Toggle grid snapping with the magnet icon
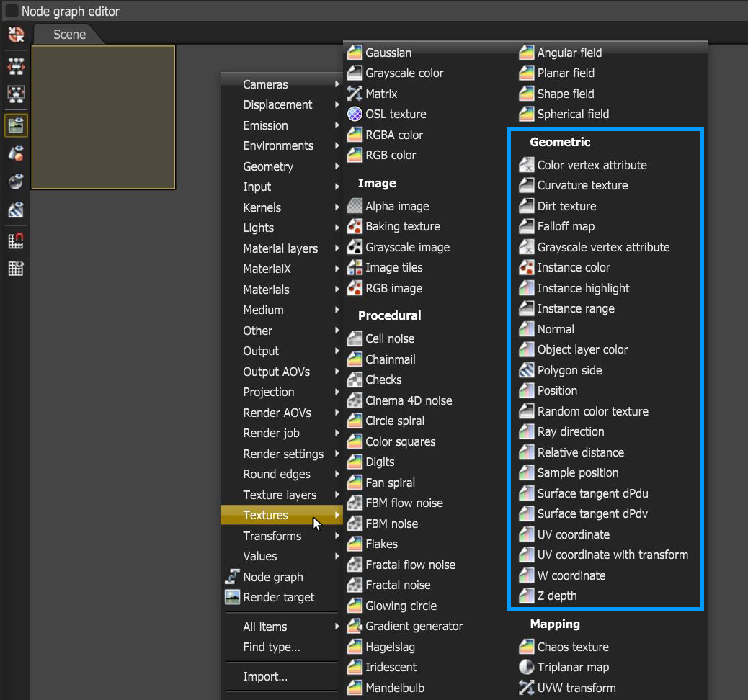 [x=16, y=241]
